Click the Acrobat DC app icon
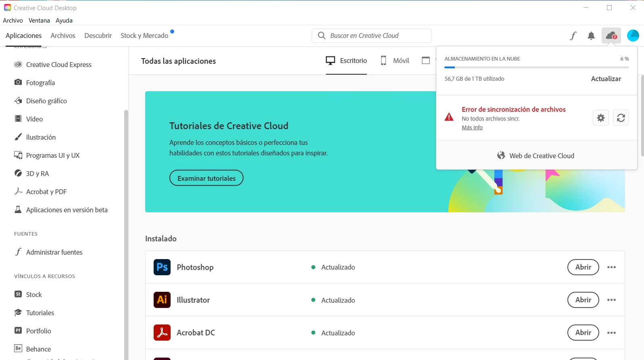644x360 pixels. pyautogui.click(x=162, y=333)
